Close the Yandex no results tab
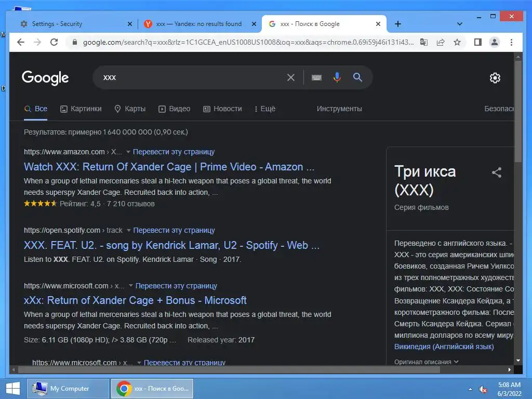The height and width of the screenshot is (399, 532). [254, 24]
